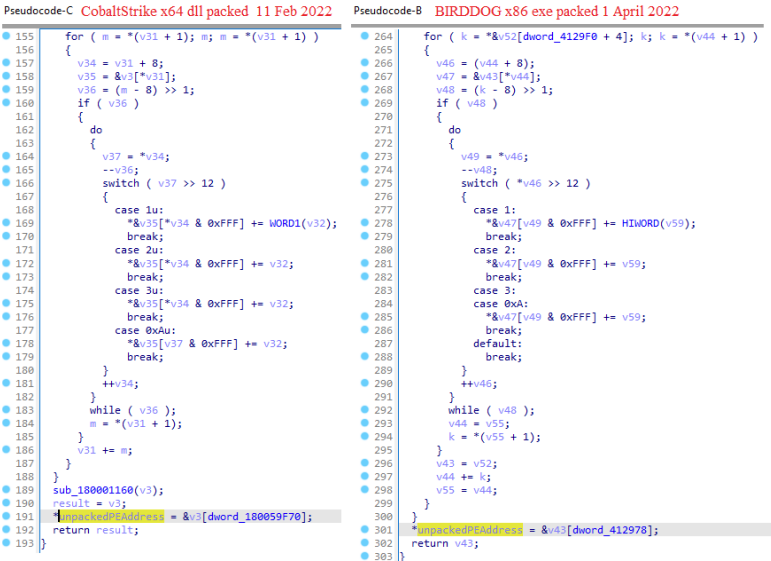The height and width of the screenshot is (561, 771).
Task: Toggle breakpoint dot at line 278
Action: [x=365, y=223]
